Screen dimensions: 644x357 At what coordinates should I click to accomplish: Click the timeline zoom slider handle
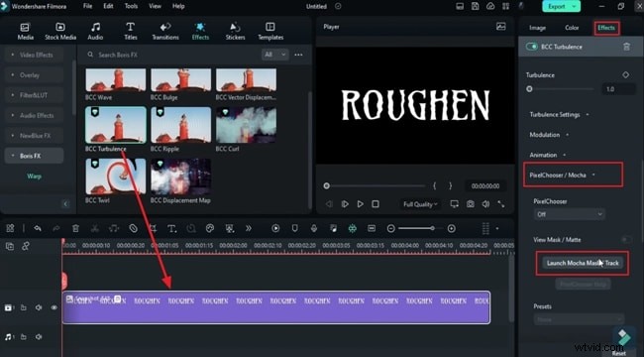432,228
